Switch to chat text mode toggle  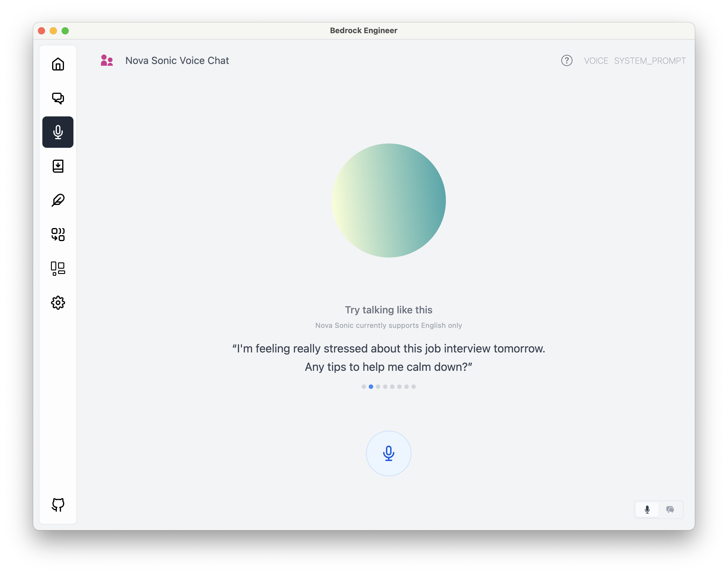pos(670,509)
